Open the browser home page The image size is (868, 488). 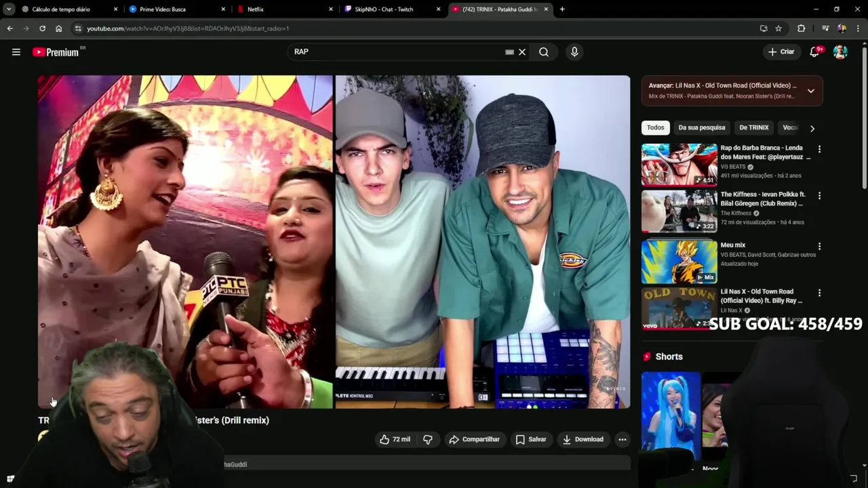pyautogui.click(x=58, y=28)
